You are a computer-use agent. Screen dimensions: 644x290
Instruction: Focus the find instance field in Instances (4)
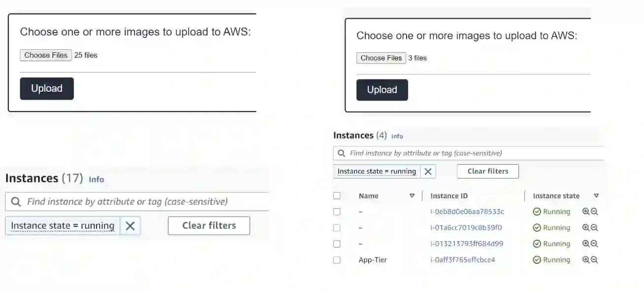473,153
